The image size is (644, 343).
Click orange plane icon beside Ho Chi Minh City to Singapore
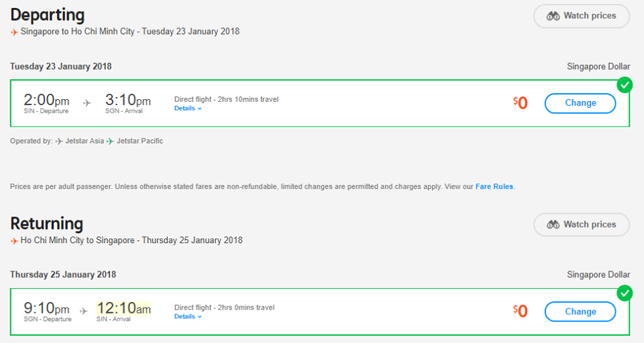[14, 241]
